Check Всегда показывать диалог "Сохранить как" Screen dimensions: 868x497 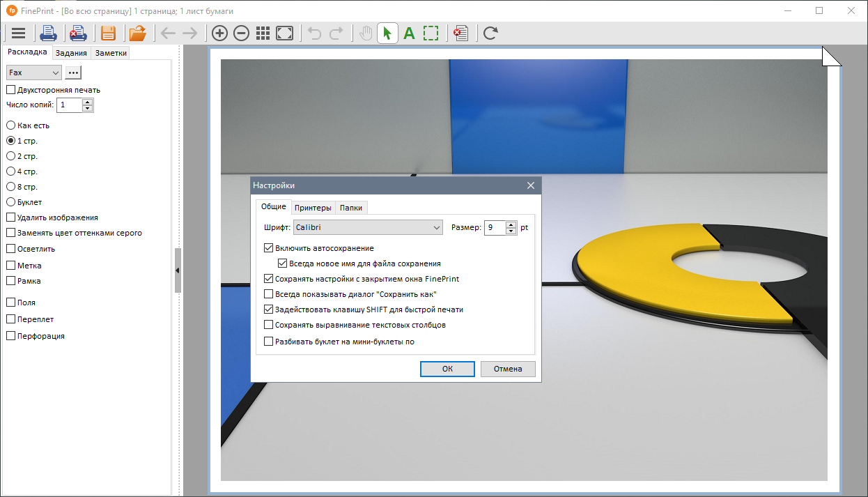269,294
